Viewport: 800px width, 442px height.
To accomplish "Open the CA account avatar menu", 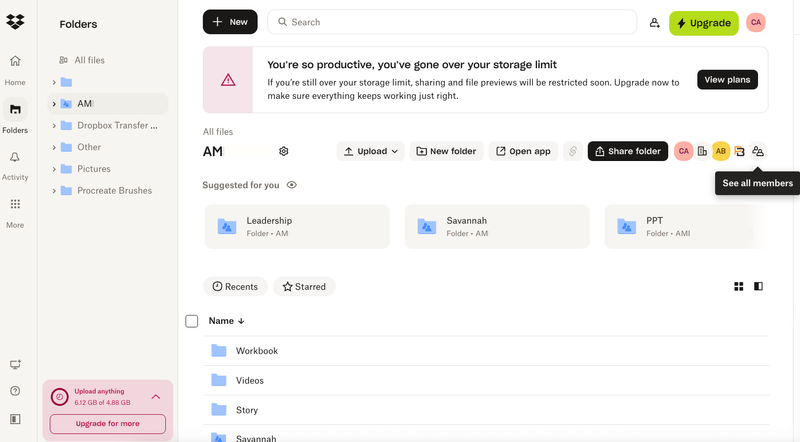I will tap(756, 22).
